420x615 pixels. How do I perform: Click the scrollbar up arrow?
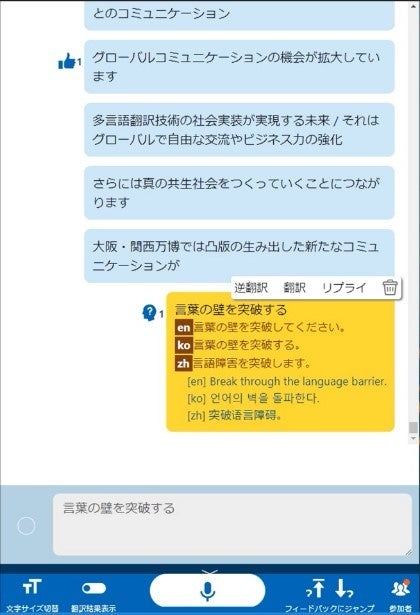[413, 6]
